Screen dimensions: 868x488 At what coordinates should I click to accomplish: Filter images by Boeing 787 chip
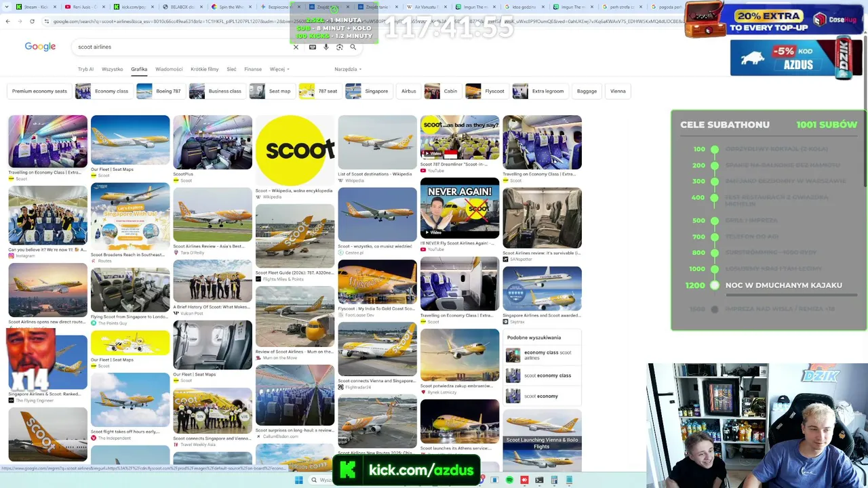159,91
